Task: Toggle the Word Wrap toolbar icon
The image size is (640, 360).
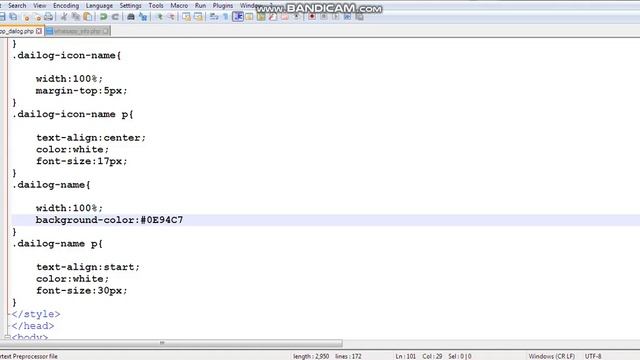Action: pyautogui.click(x=214, y=17)
